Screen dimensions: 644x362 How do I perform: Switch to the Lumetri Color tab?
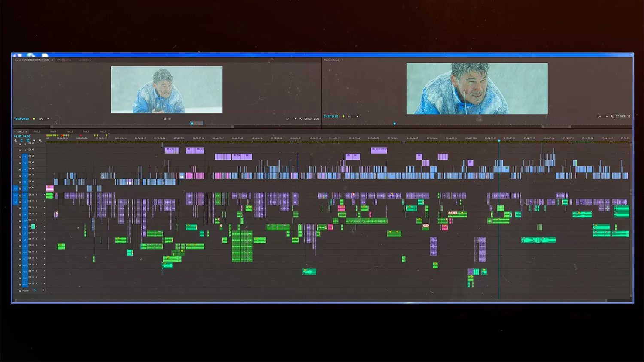[85, 60]
